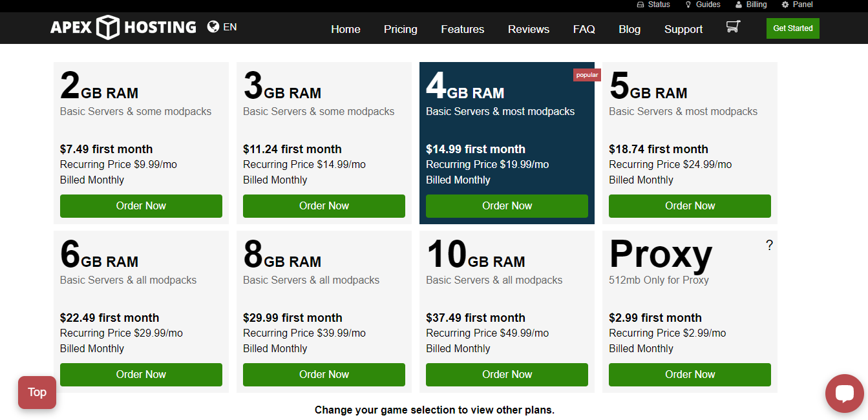Click the Proxy plan question mark
Screen dimensions: 868x420
769,245
